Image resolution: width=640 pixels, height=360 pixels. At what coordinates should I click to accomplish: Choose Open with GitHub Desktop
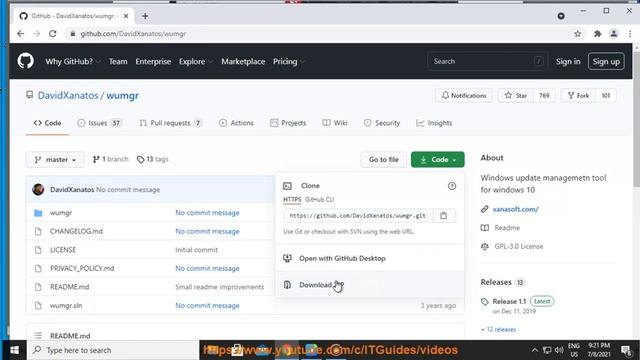[370, 258]
